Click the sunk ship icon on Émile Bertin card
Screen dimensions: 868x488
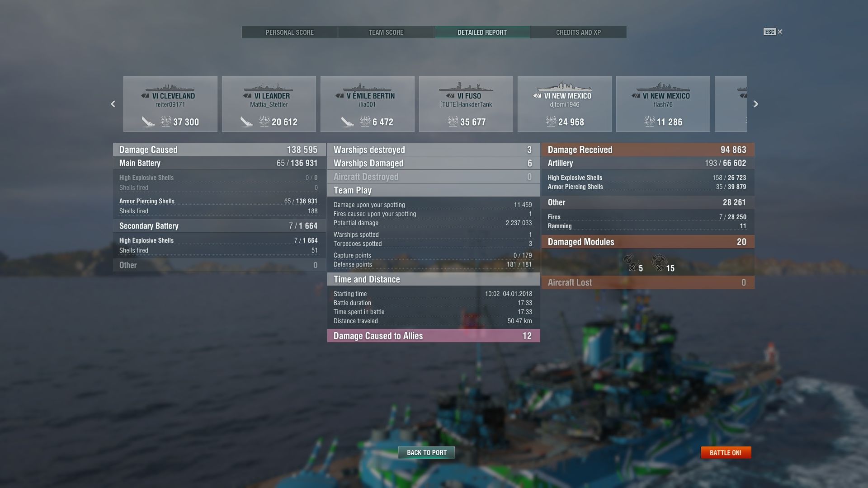[347, 122]
